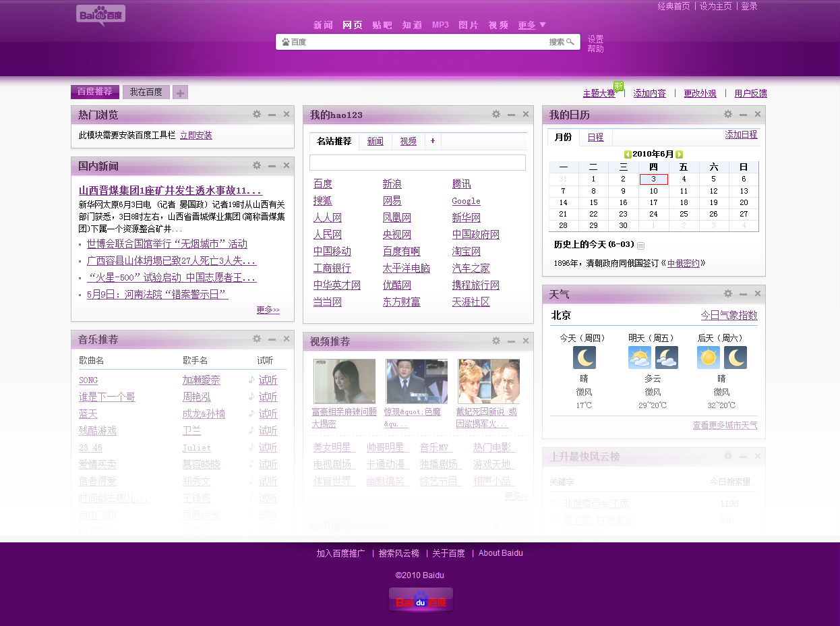Select MP3 in the top navigation
The width and height of the screenshot is (840, 626).
coord(440,25)
